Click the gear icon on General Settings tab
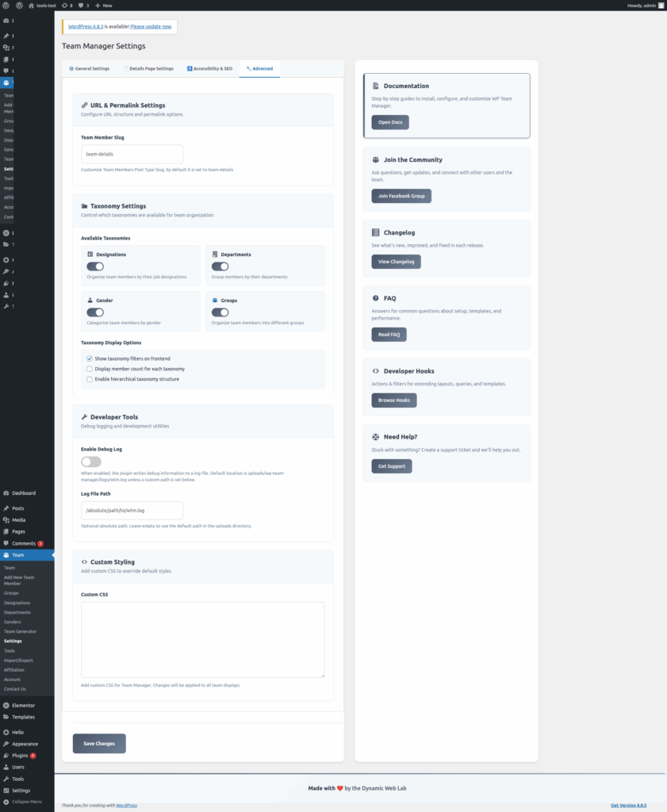This screenshot has width=667, height=812. pos(71,69)
